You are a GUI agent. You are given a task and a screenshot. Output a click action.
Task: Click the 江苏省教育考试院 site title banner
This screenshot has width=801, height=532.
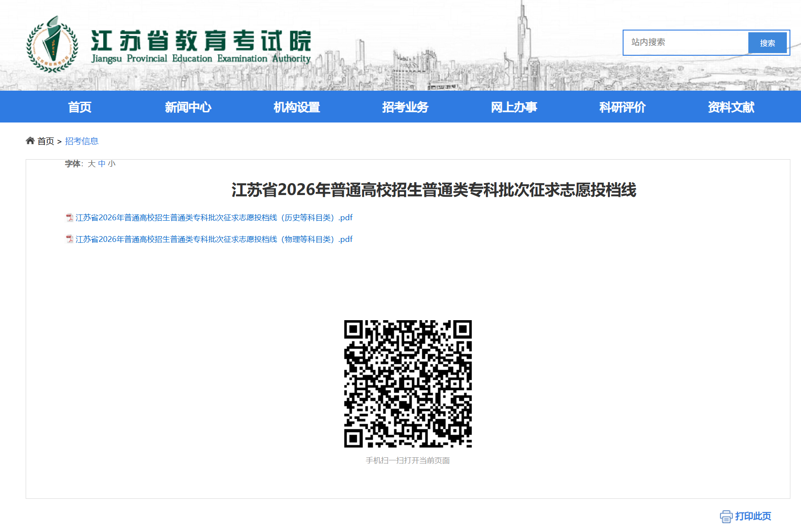[x=201, y=41]
